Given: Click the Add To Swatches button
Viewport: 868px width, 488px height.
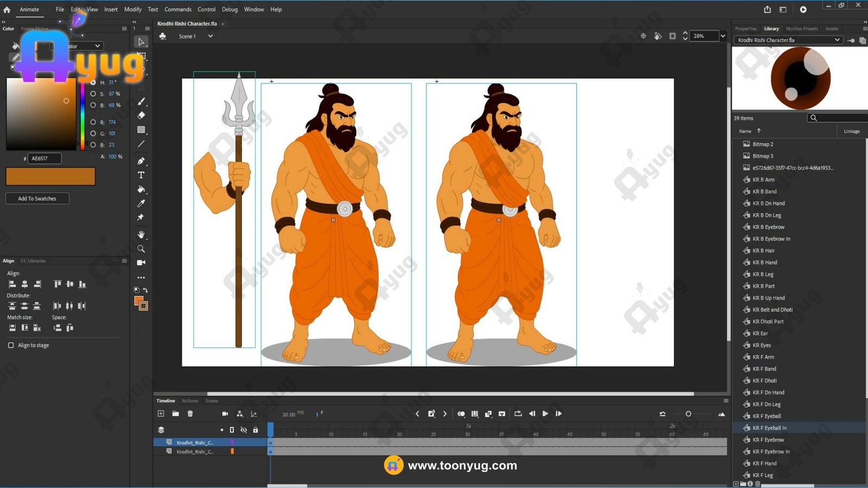Looking at the screenshot, I should 37,198.
